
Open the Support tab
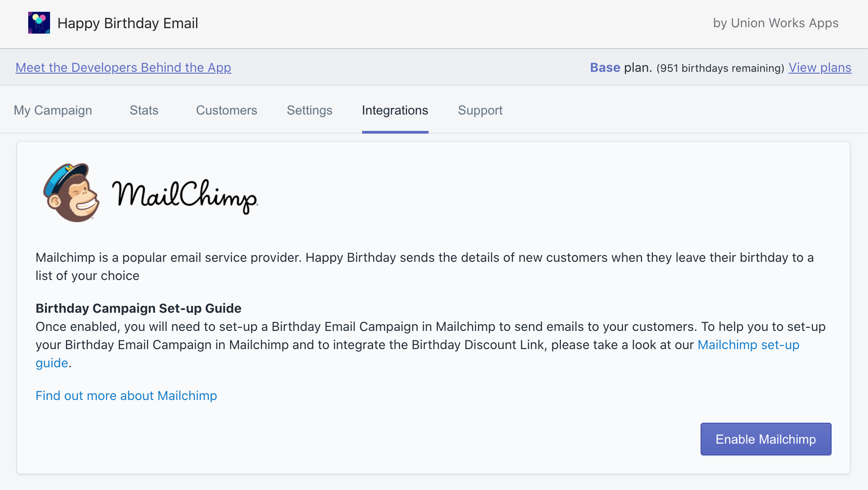480,110
